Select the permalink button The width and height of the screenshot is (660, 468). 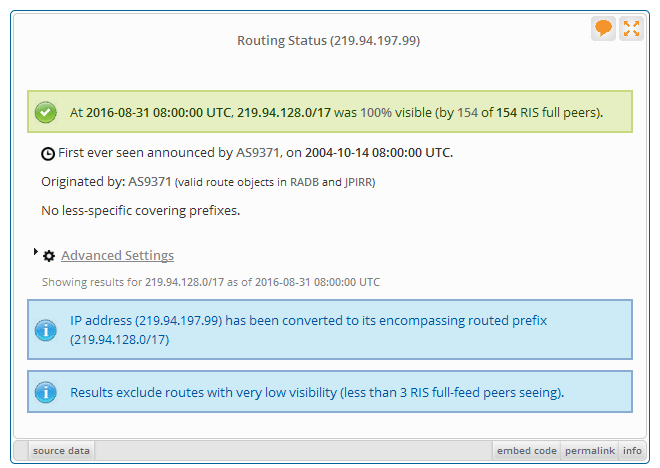click(589, 451)
